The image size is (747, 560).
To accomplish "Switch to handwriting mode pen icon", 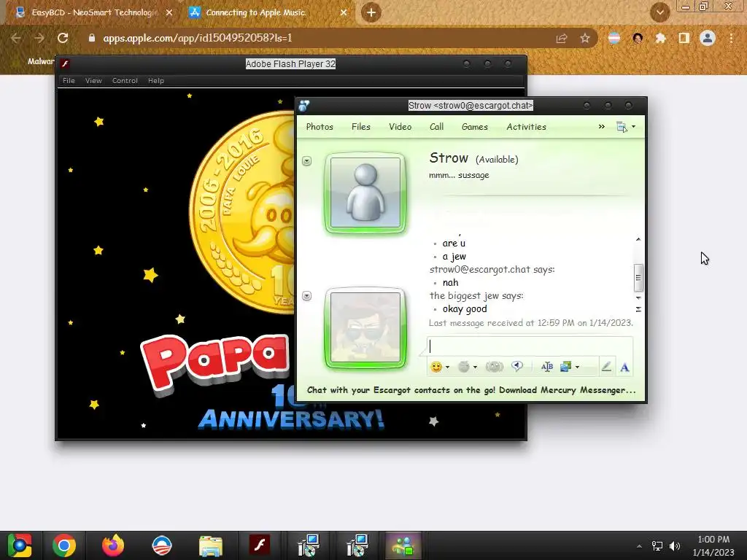I will (606, 367).
